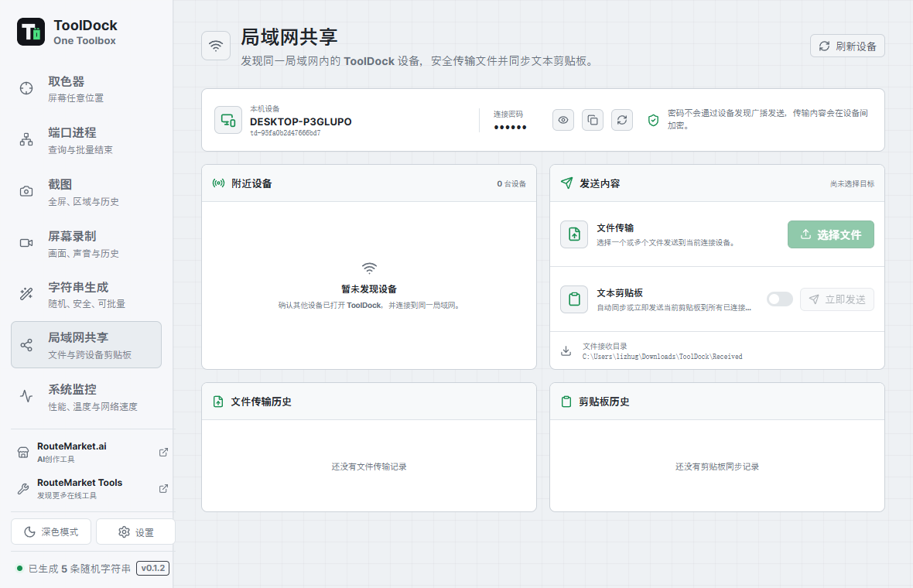Click the download icon beside 文件接收目录
Image resolution: width=913 pixels, height=588 pixels.
[566, 351]
